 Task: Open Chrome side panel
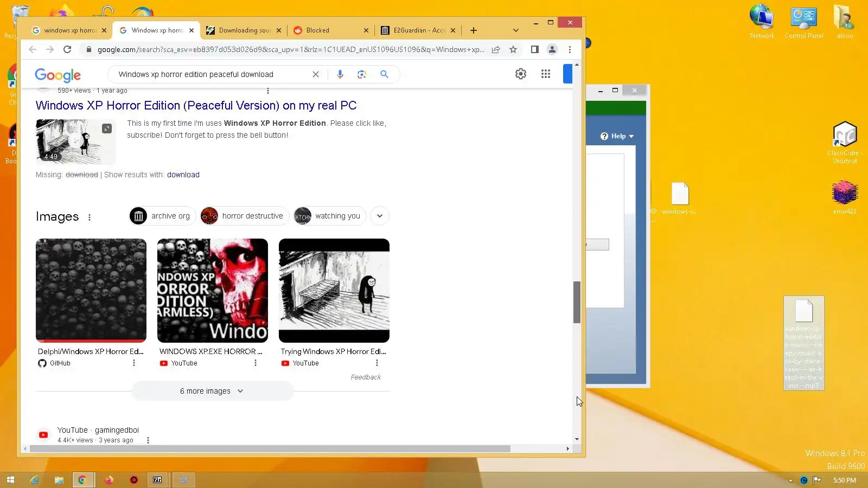534,49
